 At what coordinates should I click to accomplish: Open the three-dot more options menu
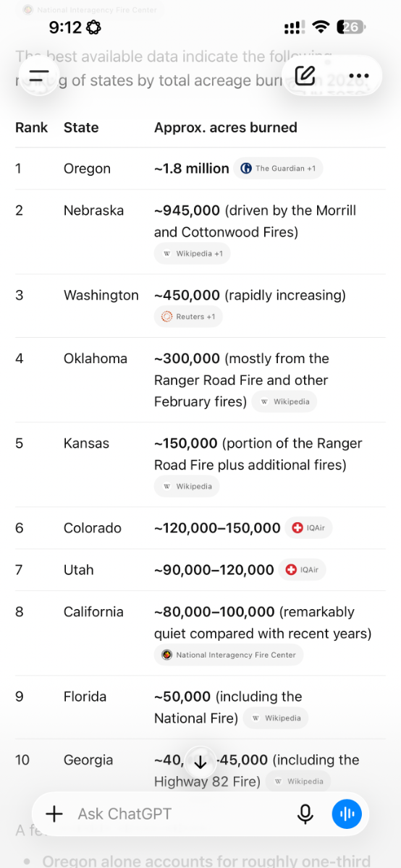point(359,76)
